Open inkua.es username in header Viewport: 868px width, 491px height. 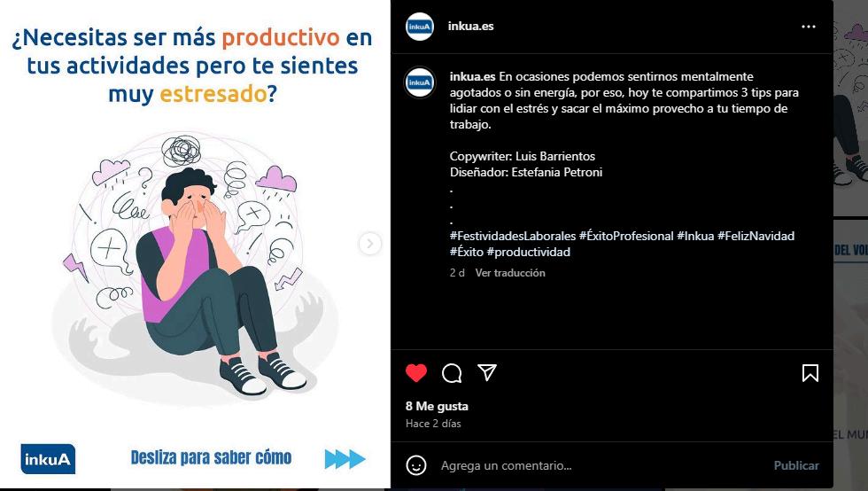[470, 26]
